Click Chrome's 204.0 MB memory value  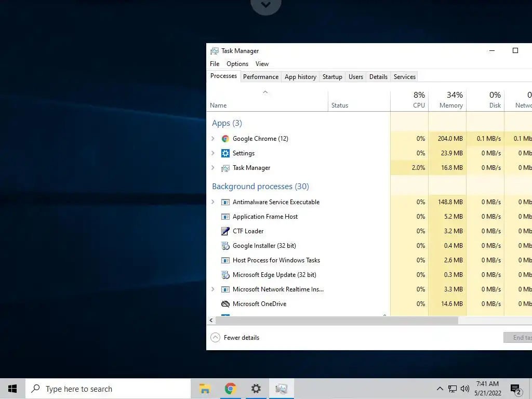450,139
